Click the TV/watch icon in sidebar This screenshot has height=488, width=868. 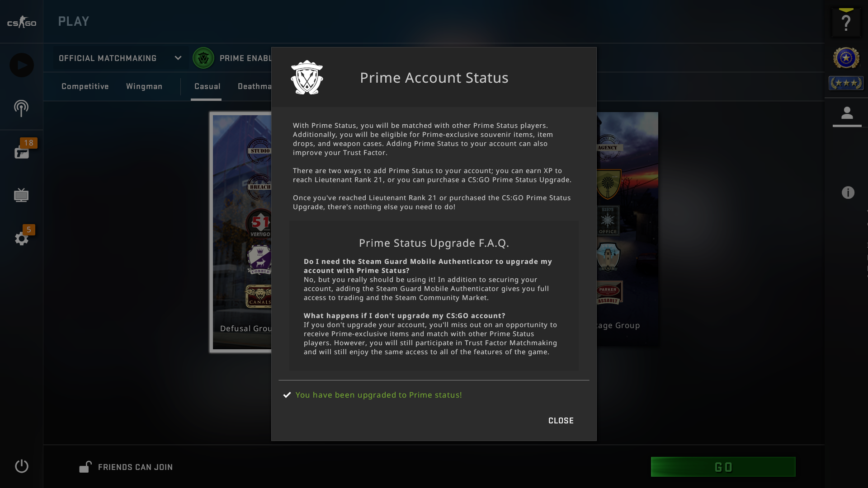pyautogui.click(x=21, y=195)
